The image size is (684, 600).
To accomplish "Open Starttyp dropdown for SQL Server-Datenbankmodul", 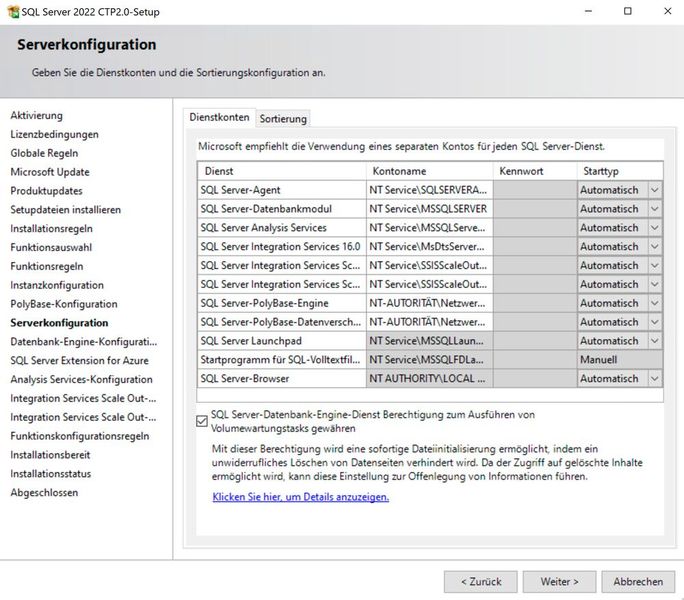I will point(655,209).
